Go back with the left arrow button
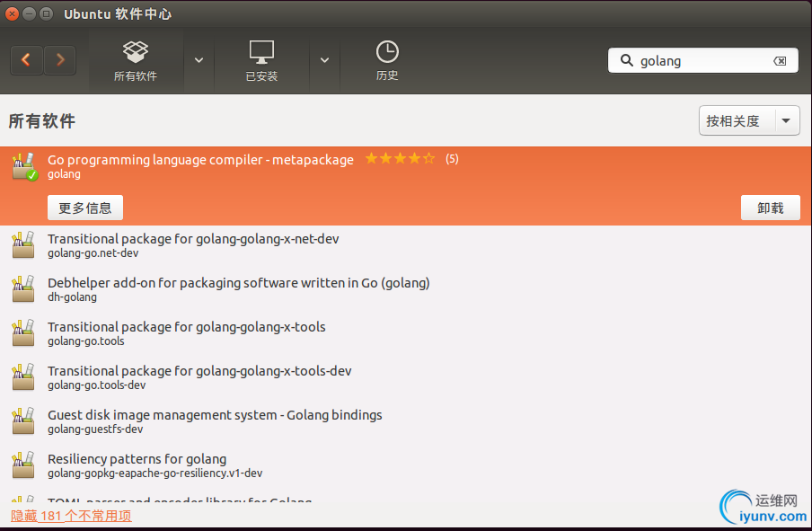The height and width of the screenshot is (531, 812). tap(26, 60)
